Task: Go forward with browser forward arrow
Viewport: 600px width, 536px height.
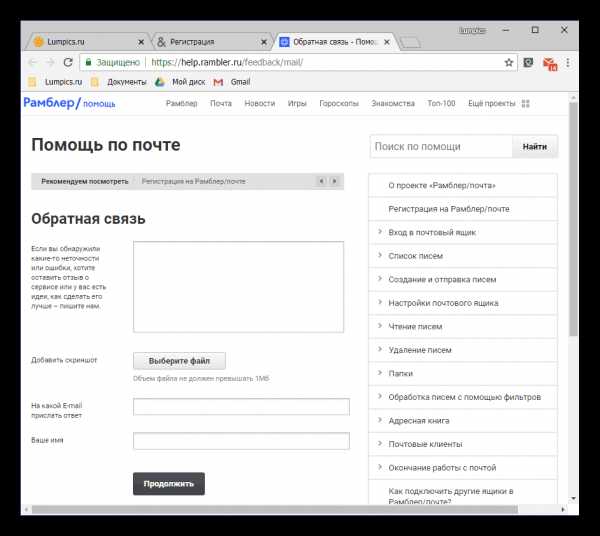Action: 51,62
